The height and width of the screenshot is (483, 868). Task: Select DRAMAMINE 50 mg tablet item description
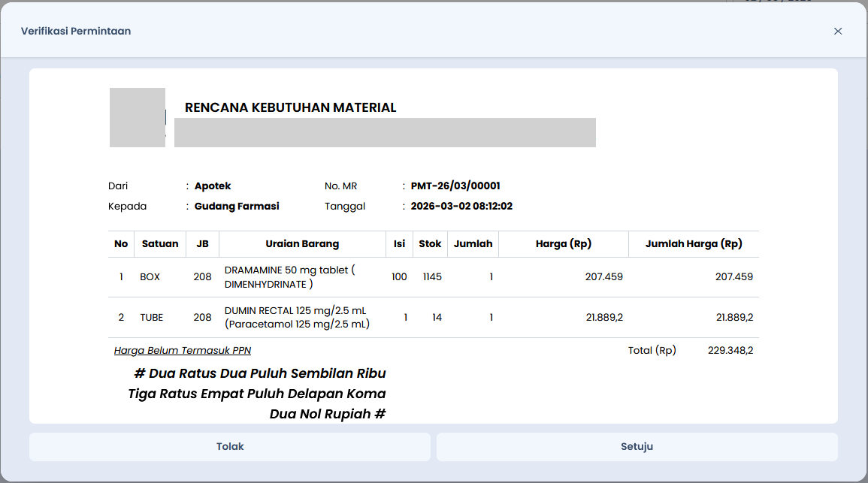[x=289, y=277]
